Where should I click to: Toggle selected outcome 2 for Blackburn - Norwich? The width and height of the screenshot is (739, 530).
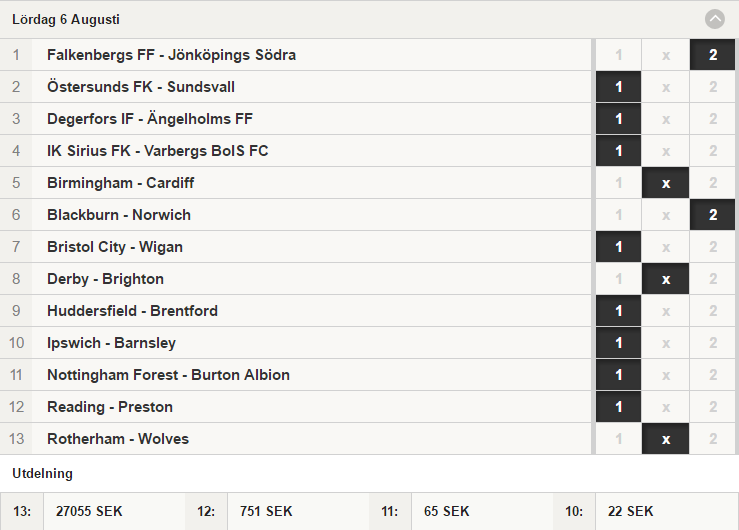(x=713, y=215)
